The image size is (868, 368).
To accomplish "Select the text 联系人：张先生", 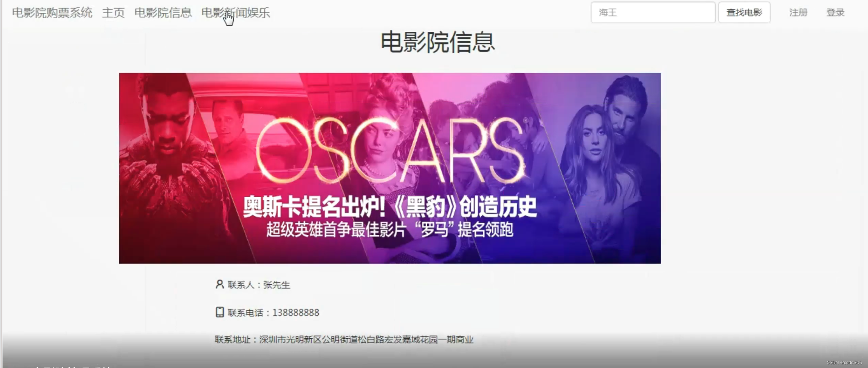I will [x=259, y=285].
